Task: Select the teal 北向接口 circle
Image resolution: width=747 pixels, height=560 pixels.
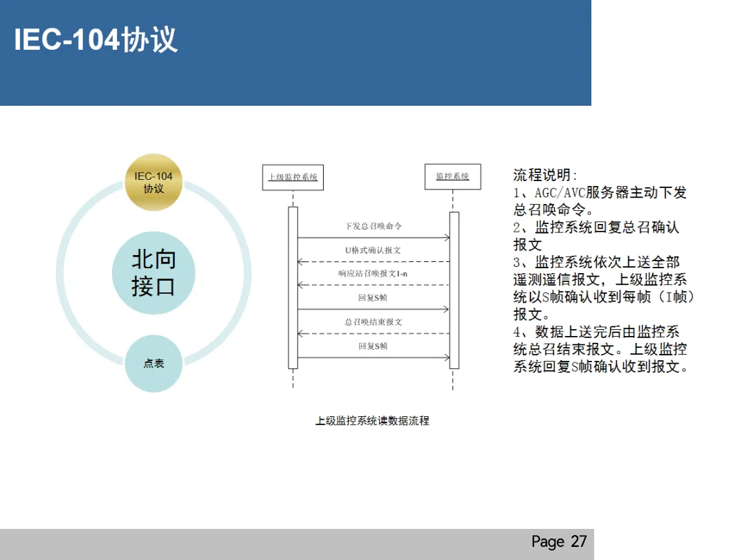Action: pyautogui.click(x=154, y=272)
